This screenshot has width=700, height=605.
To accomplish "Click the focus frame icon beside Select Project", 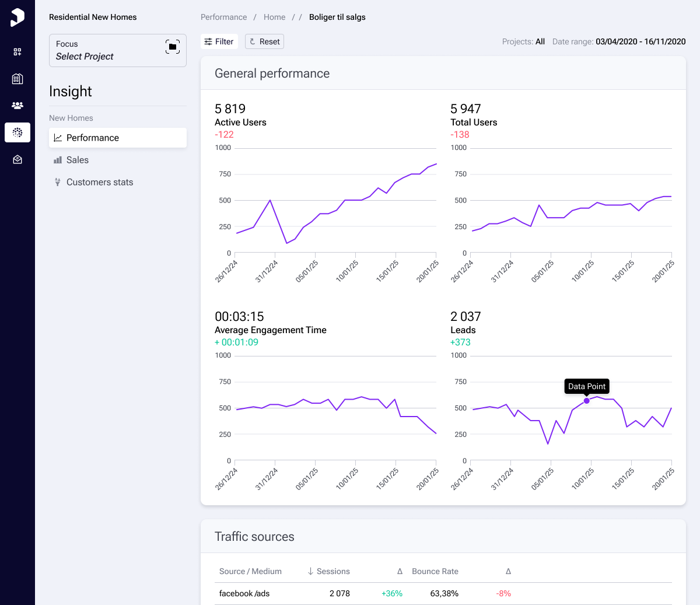I will click(173, 47).
